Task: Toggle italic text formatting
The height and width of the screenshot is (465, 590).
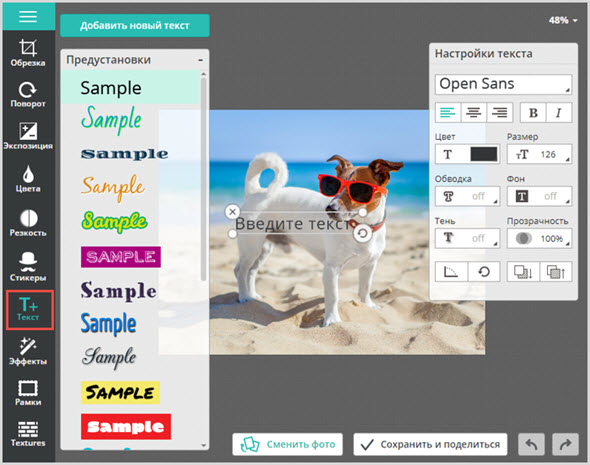Action: (559, 113)
